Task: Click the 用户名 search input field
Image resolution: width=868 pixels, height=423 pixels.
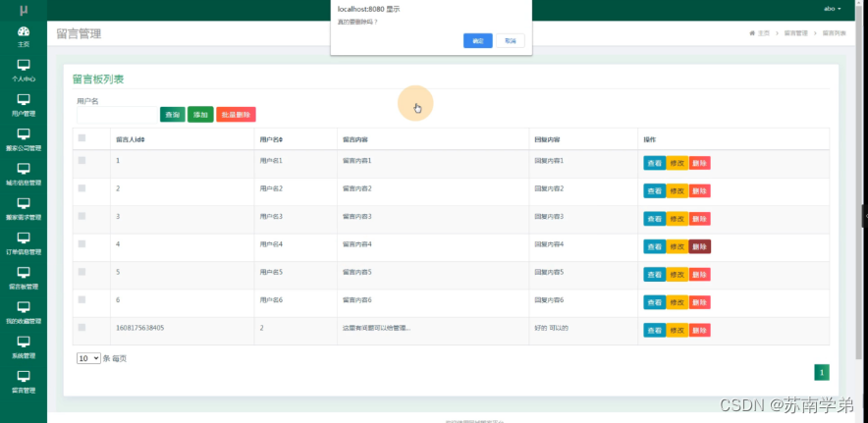Action: click(x=118, y=115)
